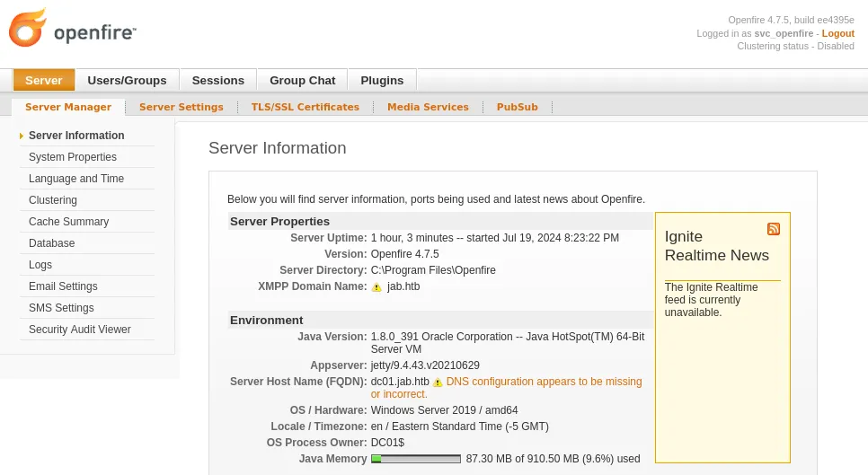The width and height of the screenshot is (868, 475).
Task: Switch to Media Services subtab
Action: coord(428,107)
